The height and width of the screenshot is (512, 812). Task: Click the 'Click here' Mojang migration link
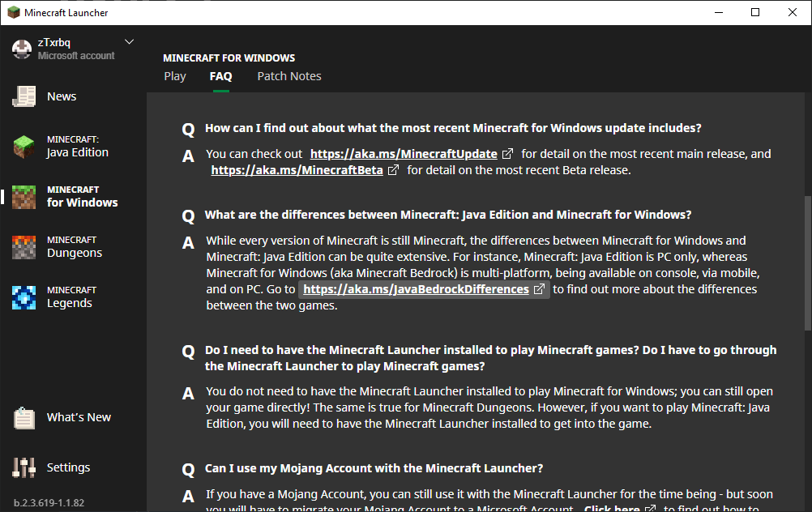[612, 509]
